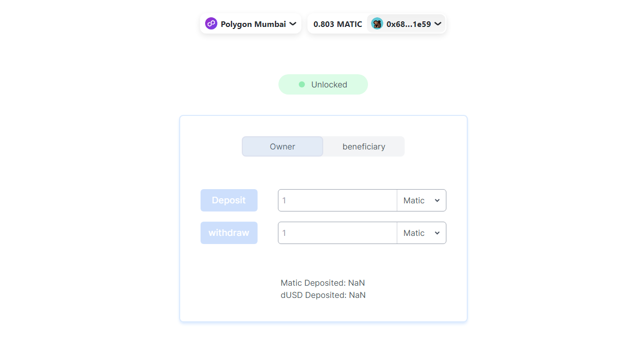
Task: Open the Matic token dropdown in the Deposit row
Action: pyautogui.click(x=420, y=200)
